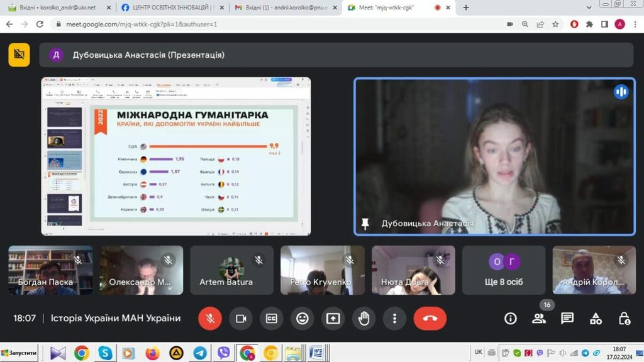Toggle closed captions with the CC button
Screen dimensions: 644x362
click(x=271, y=319)
